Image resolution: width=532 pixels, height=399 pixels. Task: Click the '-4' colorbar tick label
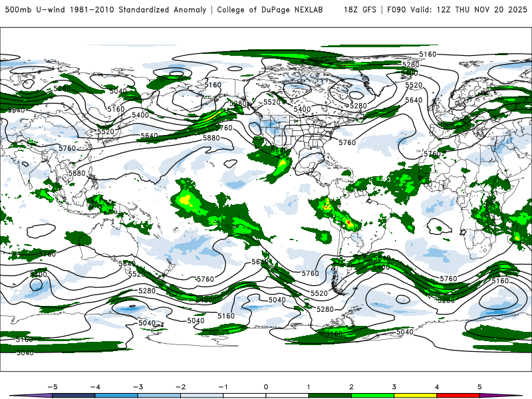click(95, 387)
